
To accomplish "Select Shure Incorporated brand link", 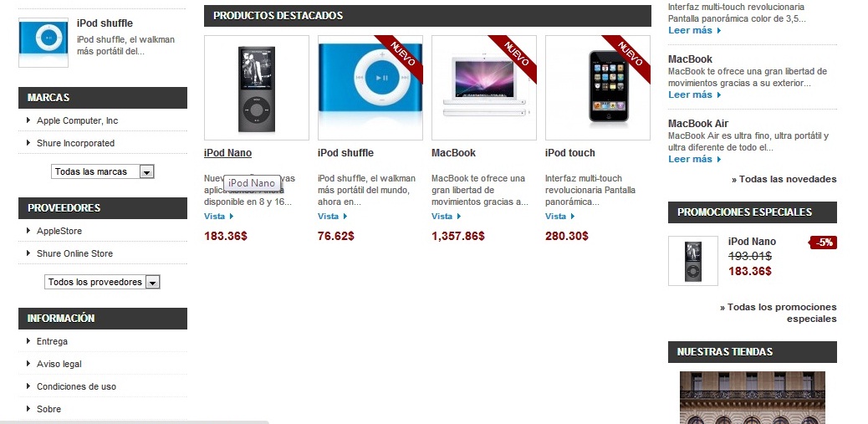I will (x=76, y=143).
